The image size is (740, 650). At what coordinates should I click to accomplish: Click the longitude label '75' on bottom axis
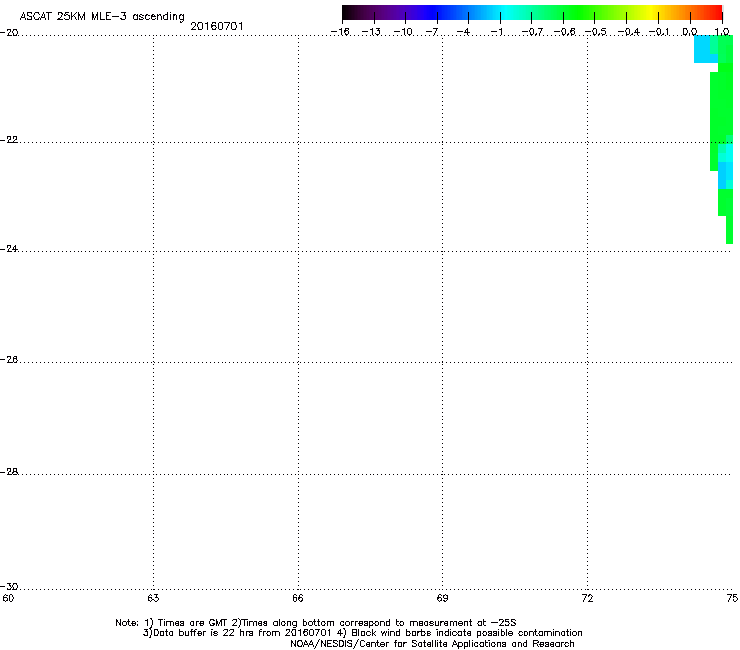coord(732,598)
